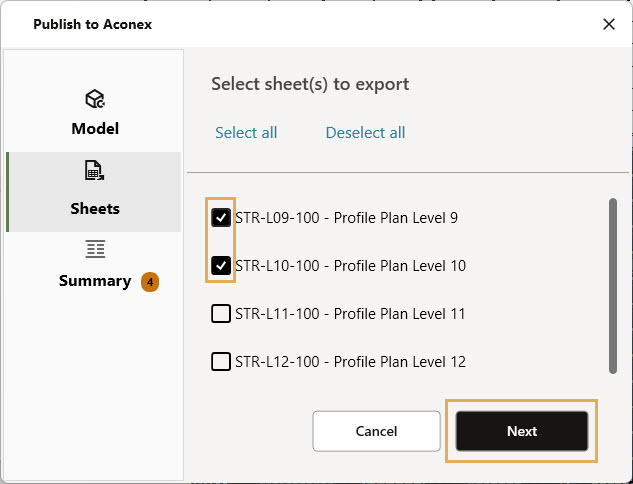Tick the STR-L12-100 sheet checkbox
This screenshot has height=484, width=633.
(x=221, y=362)
